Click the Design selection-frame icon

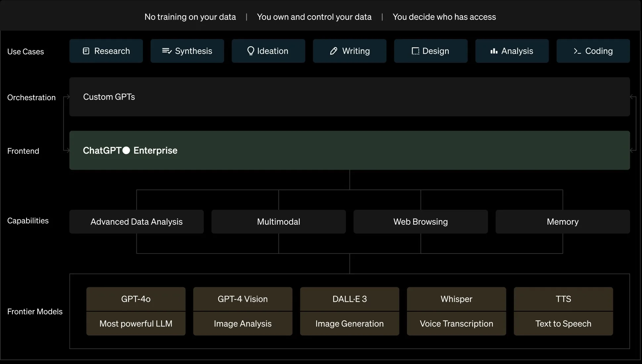[x=415, y=51]
